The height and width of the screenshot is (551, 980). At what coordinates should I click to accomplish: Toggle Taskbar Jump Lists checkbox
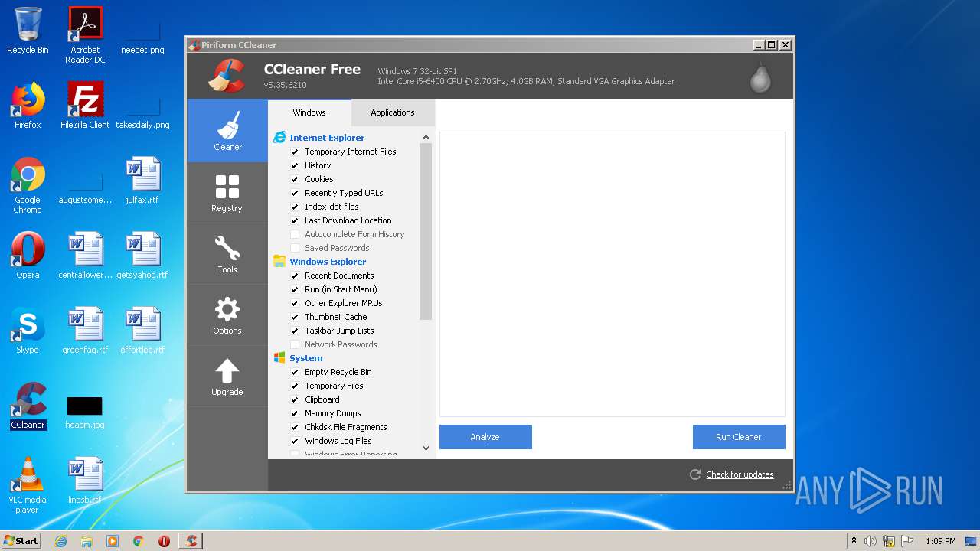coord(295,331)
